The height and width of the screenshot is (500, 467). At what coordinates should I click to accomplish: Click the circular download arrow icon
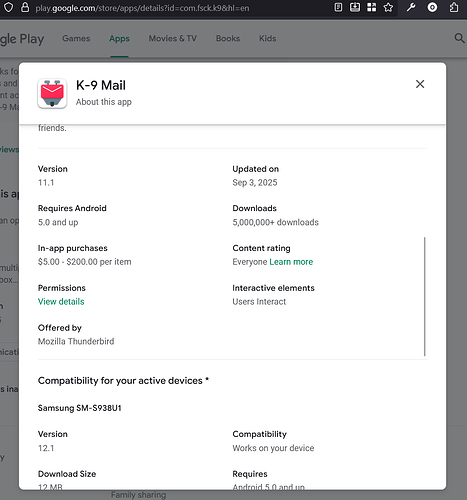click(432, 7)
